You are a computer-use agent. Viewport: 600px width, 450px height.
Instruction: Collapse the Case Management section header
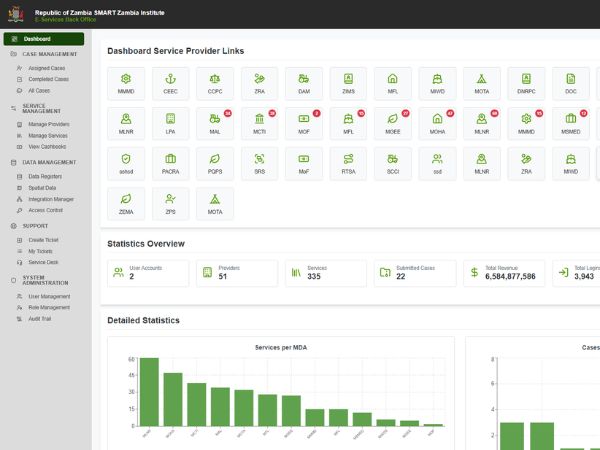[x=44, y=54]
